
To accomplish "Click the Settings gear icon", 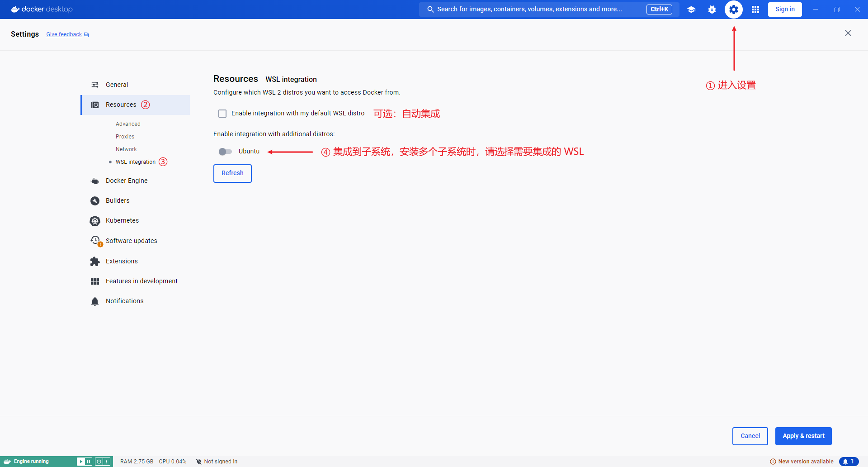I will tap(733, 10).
